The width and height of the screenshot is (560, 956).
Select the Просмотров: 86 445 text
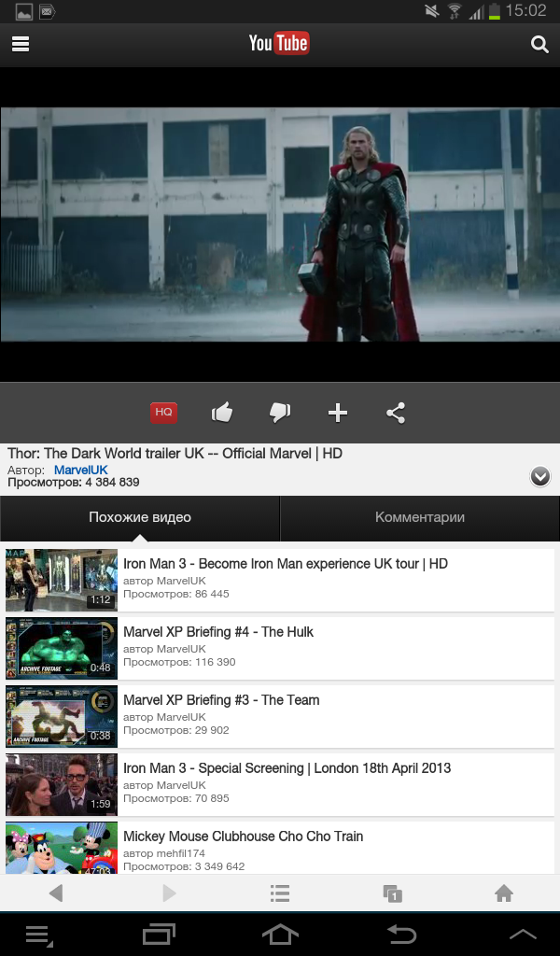176,594
